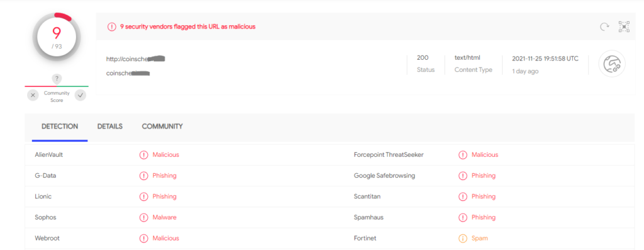Click the alert icon beside AlienVault Malicious
644x250 pixels.
pos(144,155)
